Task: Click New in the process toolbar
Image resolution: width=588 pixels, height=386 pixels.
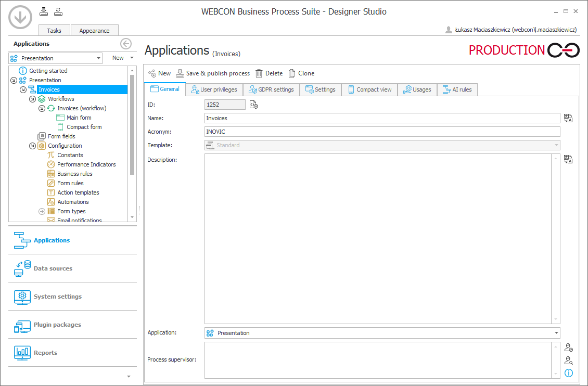Action: [x=159, y=73]
